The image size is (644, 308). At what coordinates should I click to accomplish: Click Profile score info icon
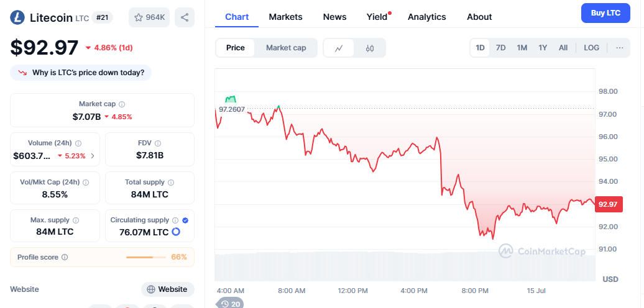coord(65,257)
